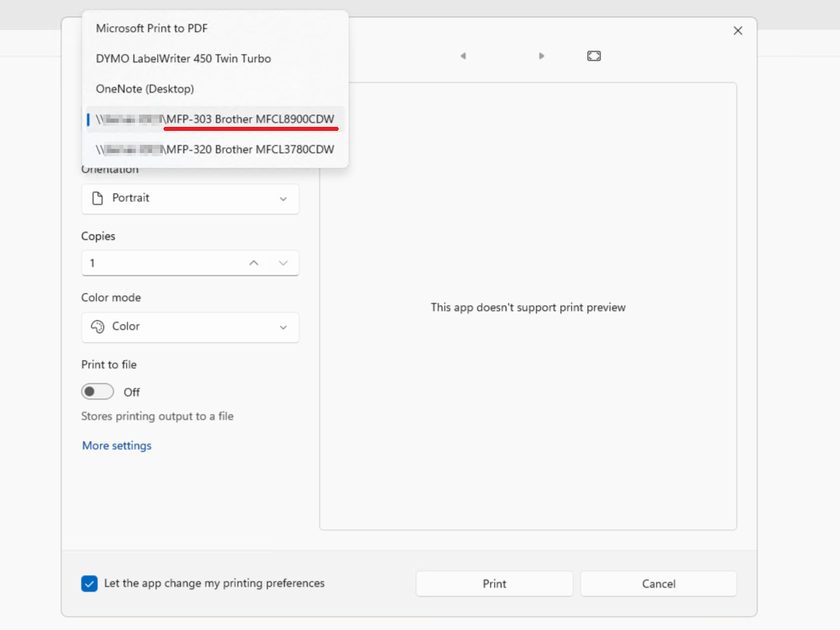Select MFP-303 Brother MFCL8900CDW printer
This screenshot has height=630, width=840.
215,119
